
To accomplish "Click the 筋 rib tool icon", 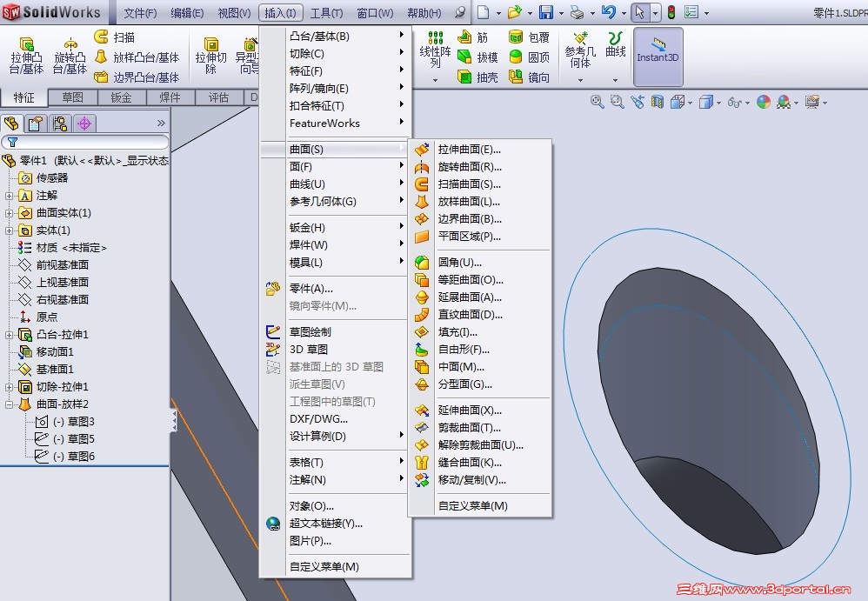I will [x=464, y=37].
